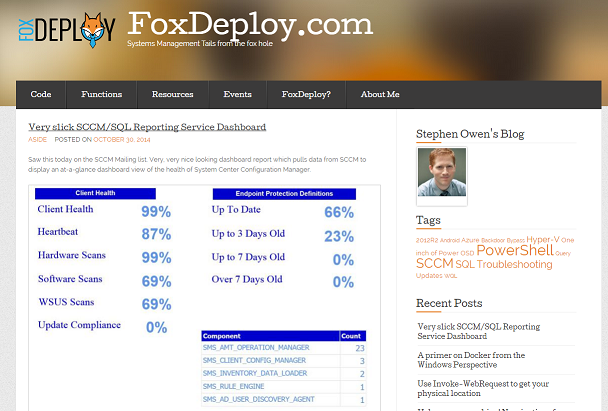Open 'Use Invoke-WebRequest to get your physical location'
Screen dimensions: 608x411
click(x=483, y=388)
